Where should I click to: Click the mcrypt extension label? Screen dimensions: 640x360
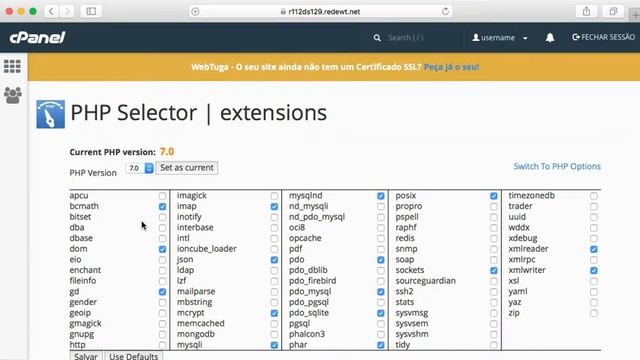click(x=191, y=313)
